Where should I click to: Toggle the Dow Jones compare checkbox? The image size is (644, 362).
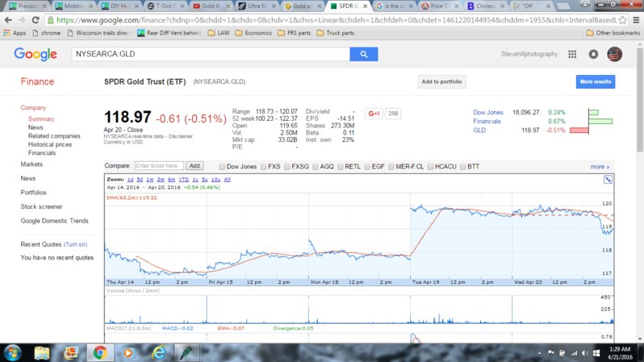(x=222, y=167)
